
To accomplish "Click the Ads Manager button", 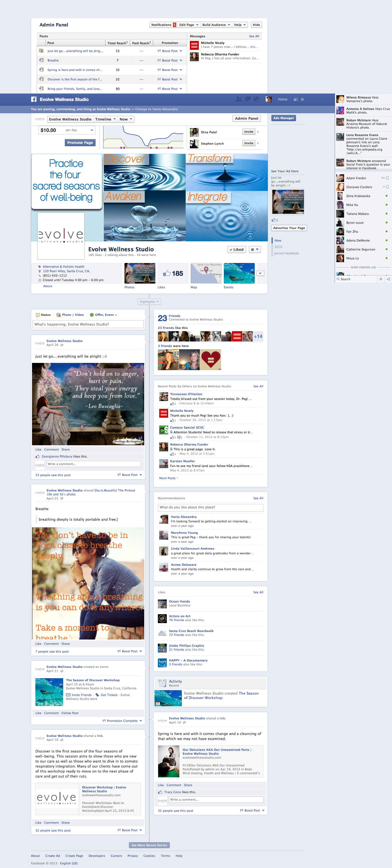I will click(283, 118).
